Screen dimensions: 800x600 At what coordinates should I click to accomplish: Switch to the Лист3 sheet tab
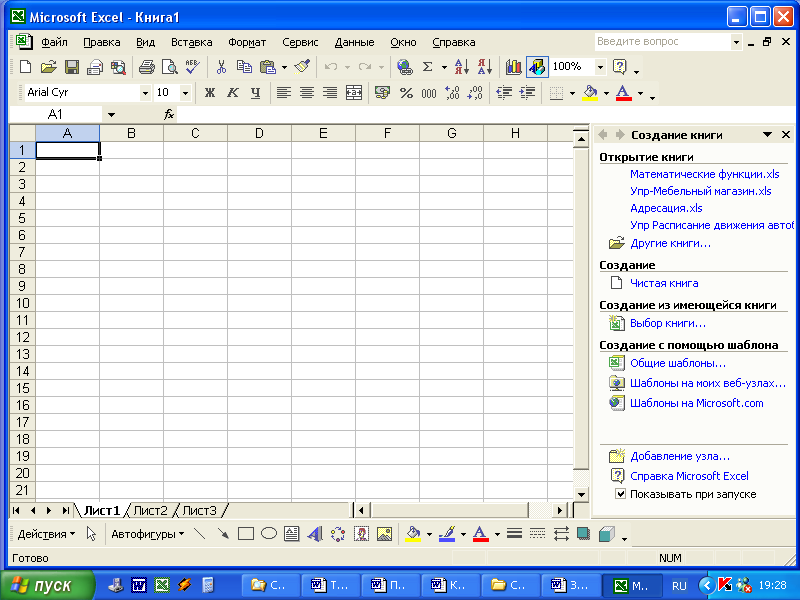(199, 510)
